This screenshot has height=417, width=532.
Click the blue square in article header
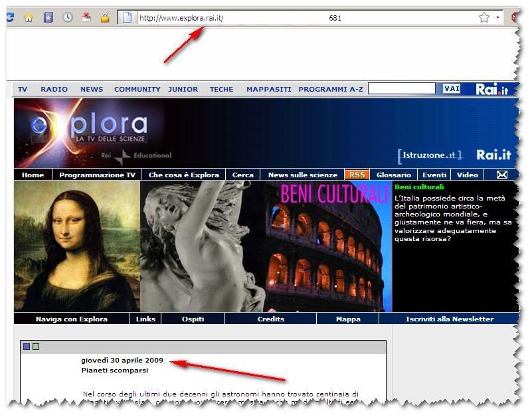[x=27, y=347]
